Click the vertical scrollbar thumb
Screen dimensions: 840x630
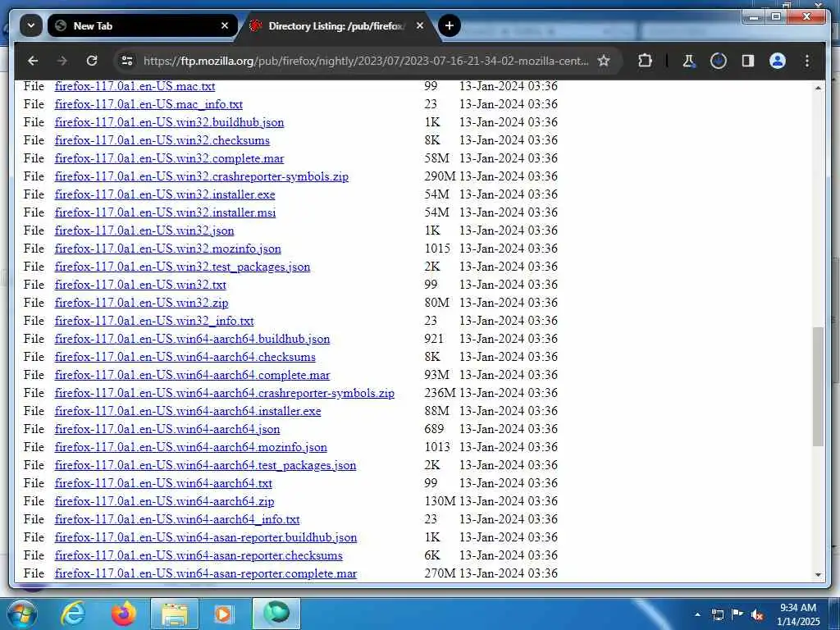(x=818, y=386)
